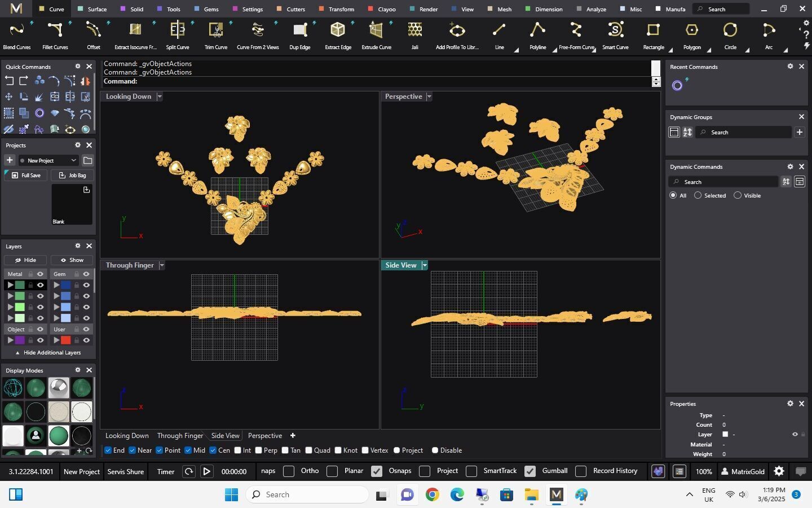812x508 pixels.
Task: Open the Perspective viewport dropdown arrow
Action: click(429, 97)
